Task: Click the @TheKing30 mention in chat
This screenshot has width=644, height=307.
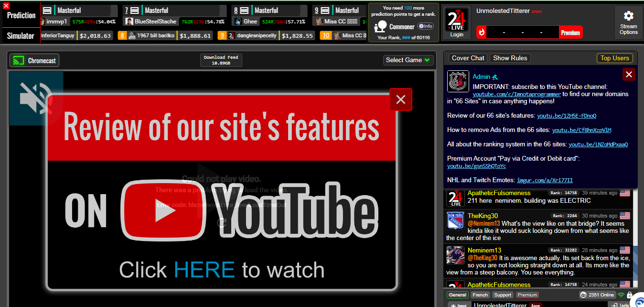Action: 483,258
